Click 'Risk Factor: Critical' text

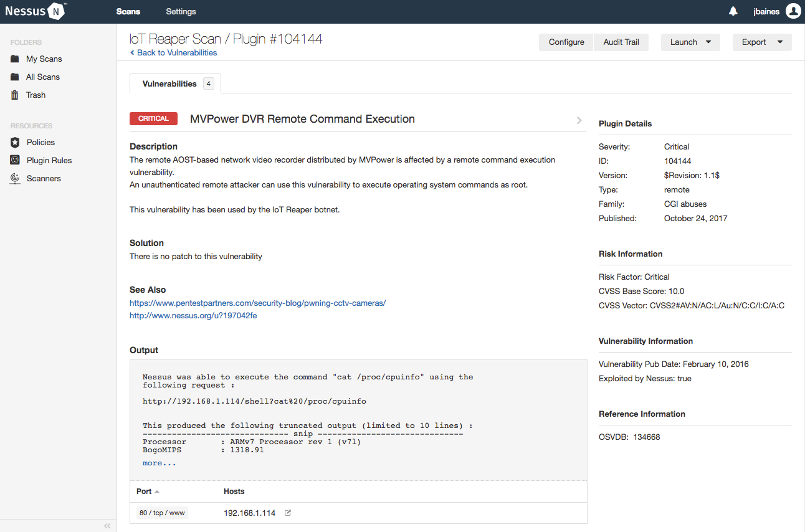634,277
